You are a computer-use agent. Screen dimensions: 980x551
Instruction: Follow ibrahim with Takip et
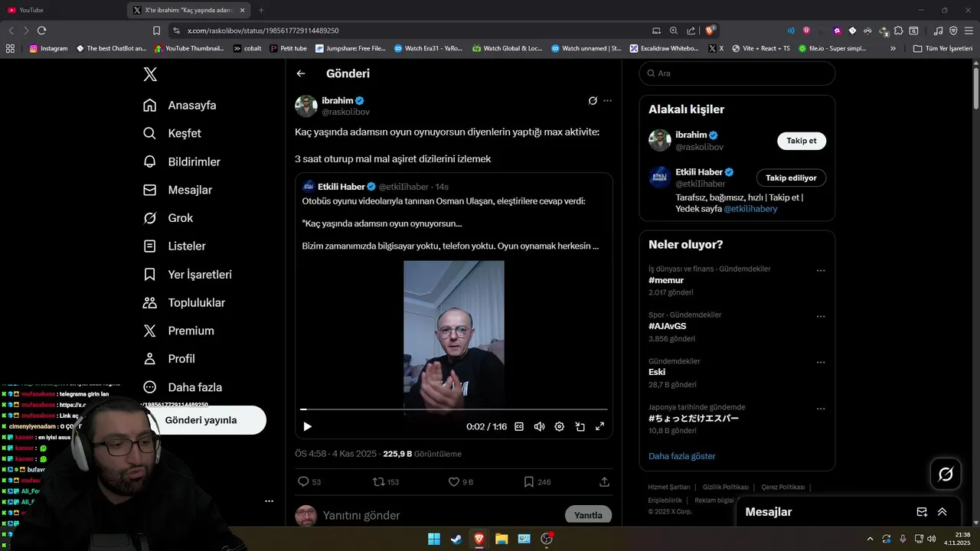click(802, 141)
